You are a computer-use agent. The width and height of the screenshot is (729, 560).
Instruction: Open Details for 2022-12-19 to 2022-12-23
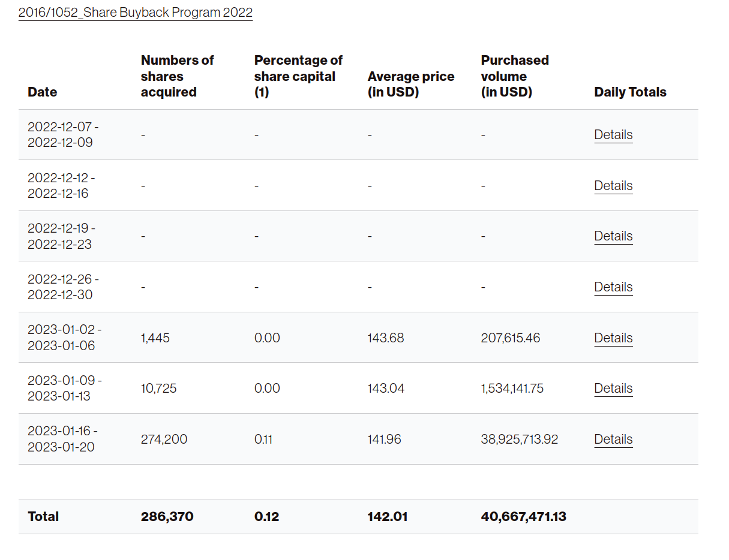pos(613,236)
